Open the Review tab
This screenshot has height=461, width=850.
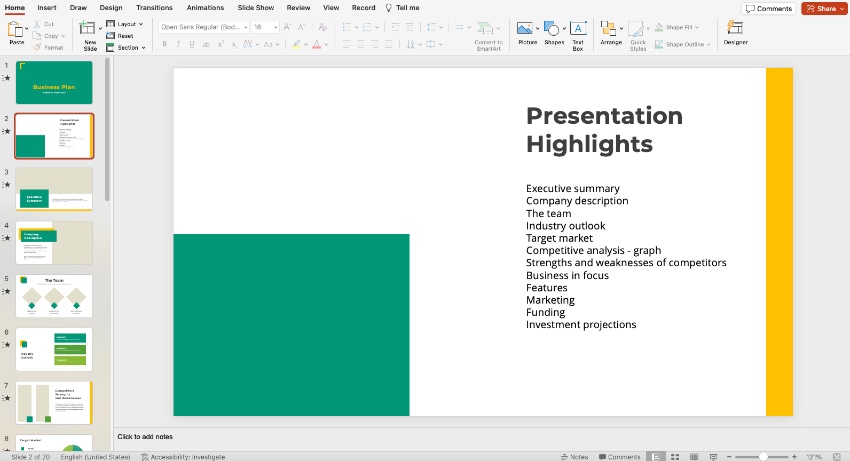pos(298,8)
